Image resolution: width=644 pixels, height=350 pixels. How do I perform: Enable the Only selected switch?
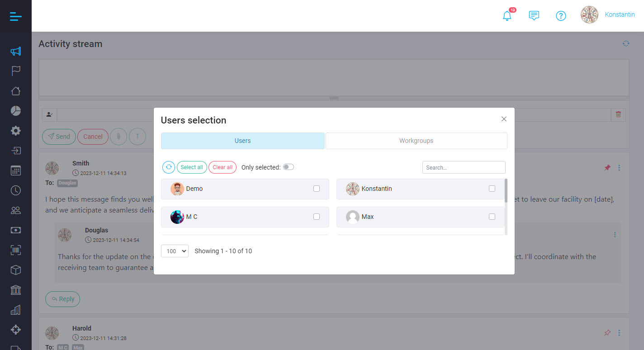(288, 167)
